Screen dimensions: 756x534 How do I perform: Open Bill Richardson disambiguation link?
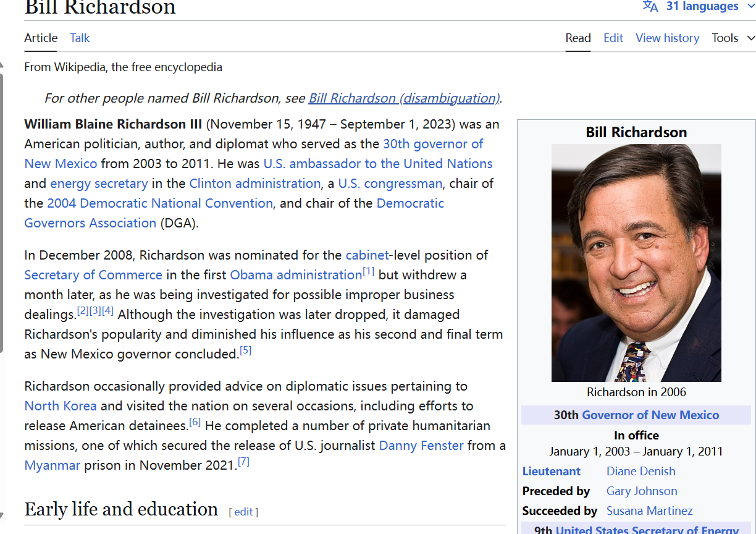404,98
